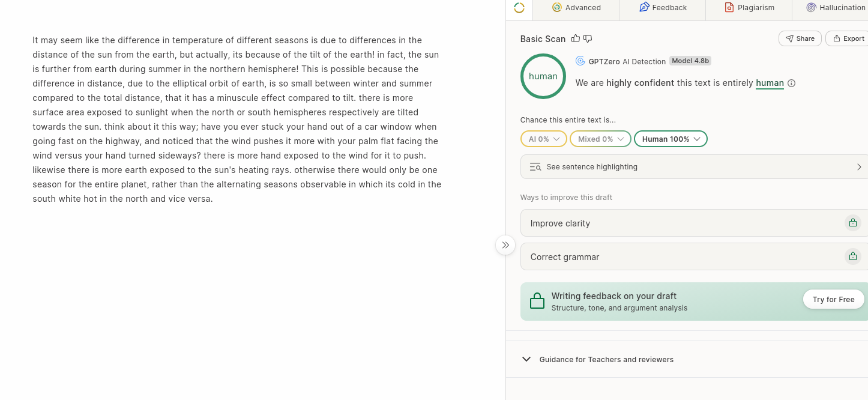Expand the Human 100% dropdown
This screenshot has width=868, height=400.
671,139
